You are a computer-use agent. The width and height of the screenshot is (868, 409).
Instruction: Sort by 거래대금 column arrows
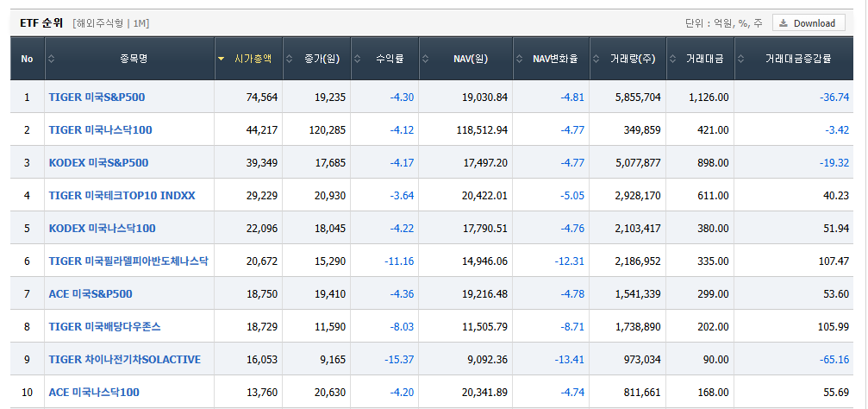click(672, 59)
